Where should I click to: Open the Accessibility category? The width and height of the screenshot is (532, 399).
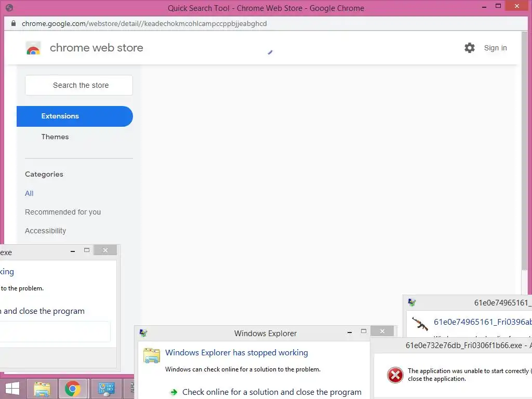click(x=46, y=231)
